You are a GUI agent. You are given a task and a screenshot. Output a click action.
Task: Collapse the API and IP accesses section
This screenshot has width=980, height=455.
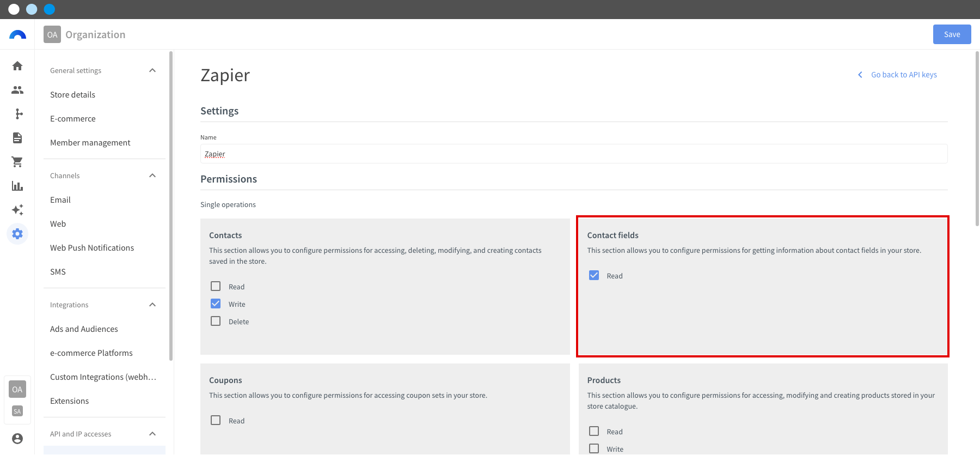[x=152, y=434]
